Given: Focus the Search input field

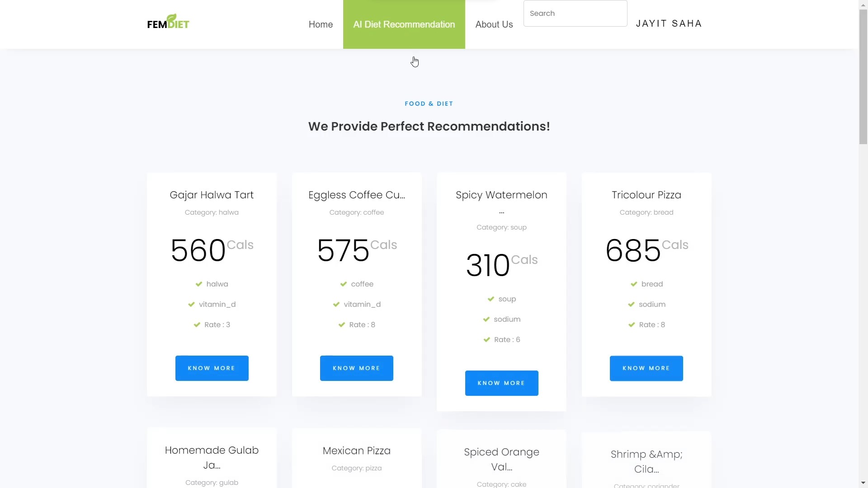Looking at the screenshot, I should (575, 14).
